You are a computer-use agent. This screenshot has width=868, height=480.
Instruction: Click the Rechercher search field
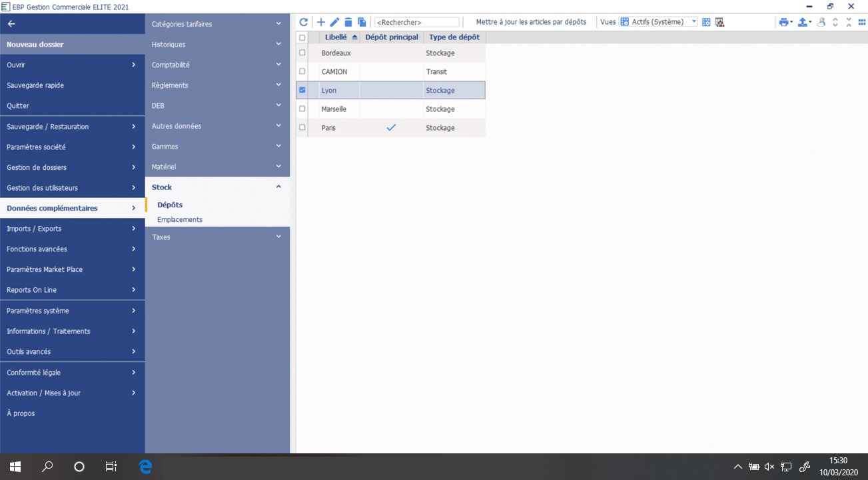[417, 22]
